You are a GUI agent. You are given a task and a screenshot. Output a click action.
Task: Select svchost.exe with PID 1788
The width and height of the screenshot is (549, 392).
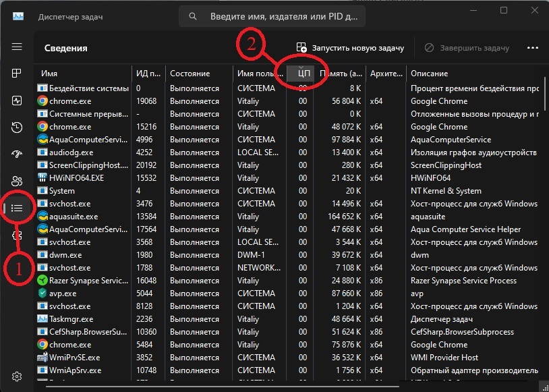[287, 268]
